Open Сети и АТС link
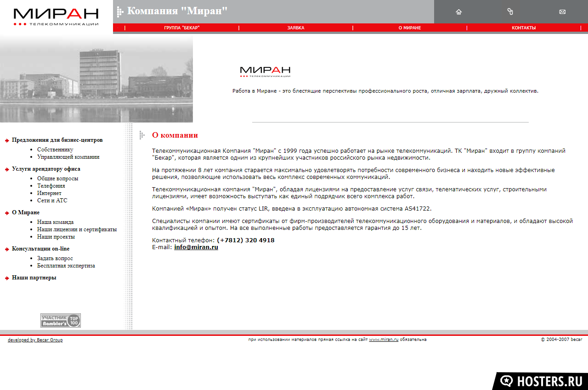Image resolution: width=588 pixels, height=390 pixels. pos(52,201)
